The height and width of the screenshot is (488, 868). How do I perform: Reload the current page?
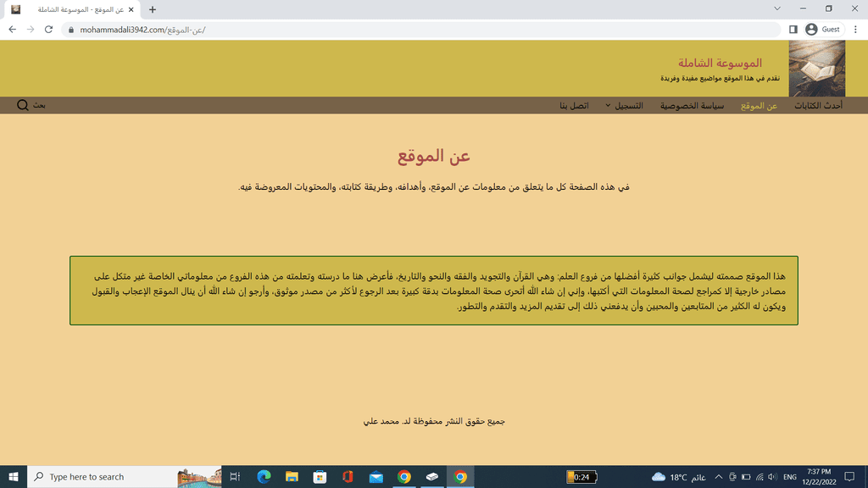pos(48,30)
